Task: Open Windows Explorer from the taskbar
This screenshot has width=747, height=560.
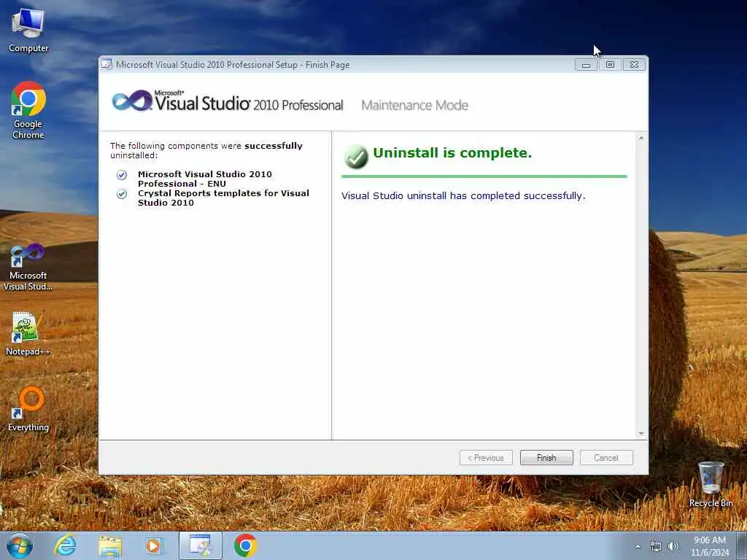Action: pyautogui.click(x=110, y=545)
